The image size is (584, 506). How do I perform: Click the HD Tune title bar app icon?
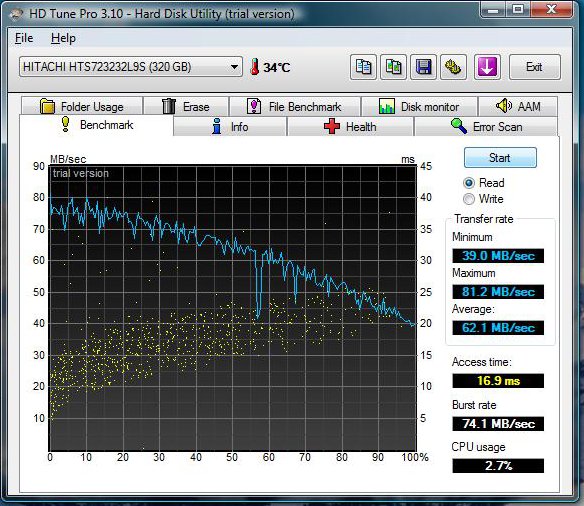click(17, 14)
